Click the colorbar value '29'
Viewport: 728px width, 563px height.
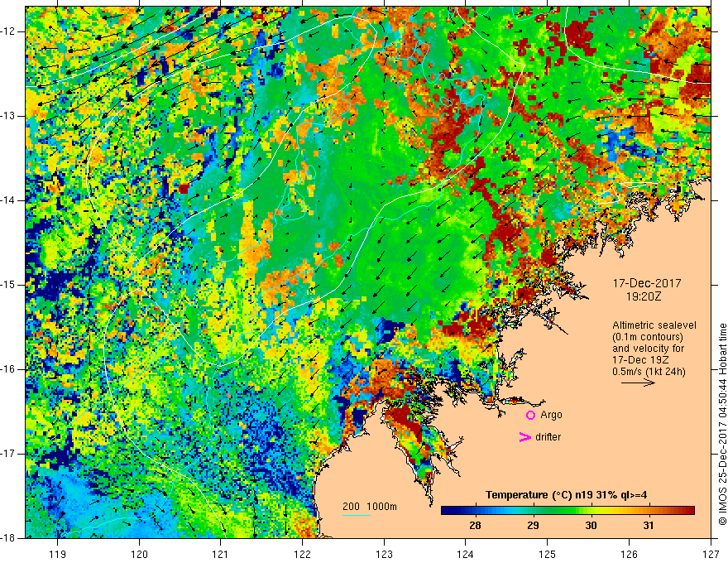[x=533, y=526]
